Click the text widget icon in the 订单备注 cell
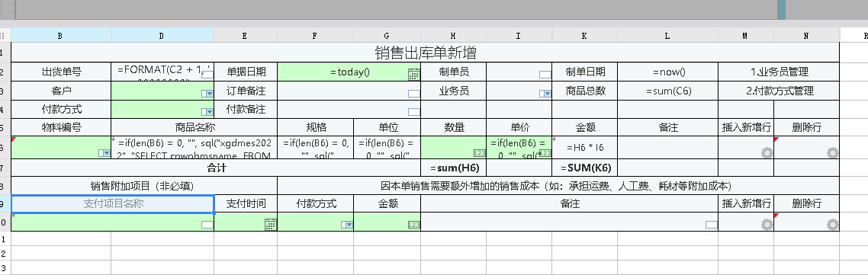The width and height of the screenshot is (868, 275). (x=414, y=94)
